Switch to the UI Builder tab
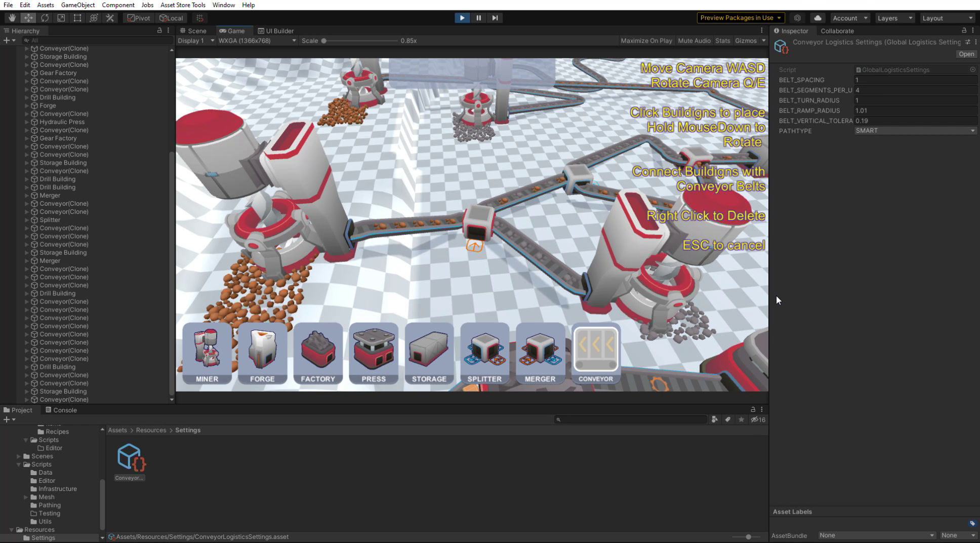The image size is (980, 543). [x=276, y=31]
